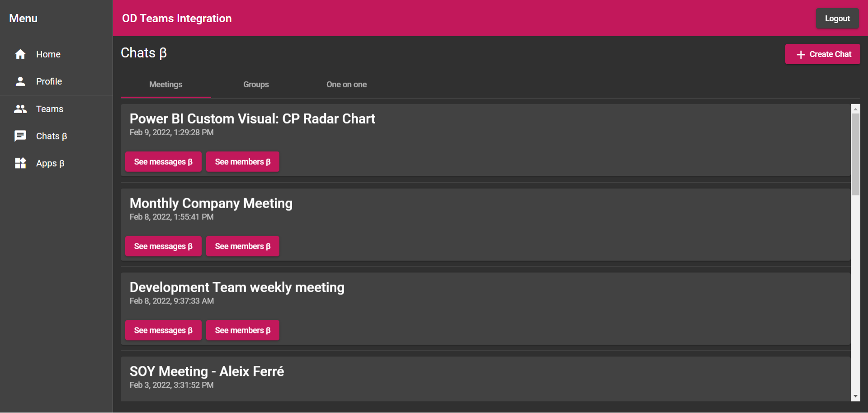Image resolution: width=868 pixels, height=413 pixels.
Task: Click the scrollbar up arrow
Action: coord(855,109)
